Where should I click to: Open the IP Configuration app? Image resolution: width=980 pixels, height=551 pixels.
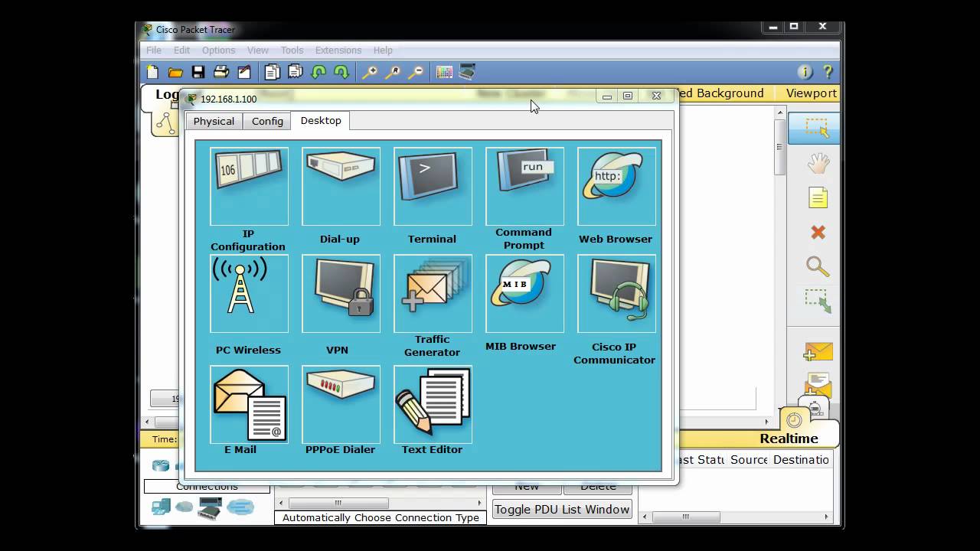[x=249, y=187]
